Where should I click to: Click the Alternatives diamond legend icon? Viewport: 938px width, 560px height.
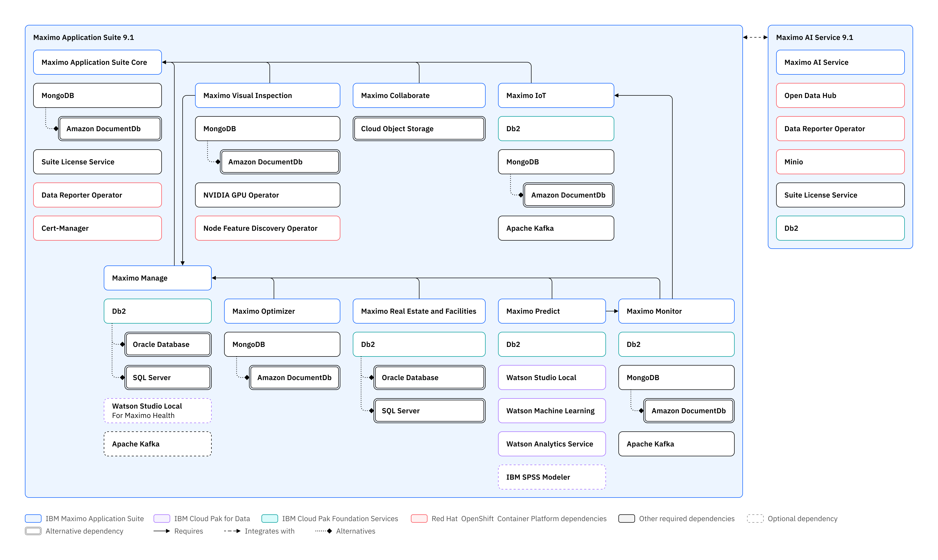324,531
